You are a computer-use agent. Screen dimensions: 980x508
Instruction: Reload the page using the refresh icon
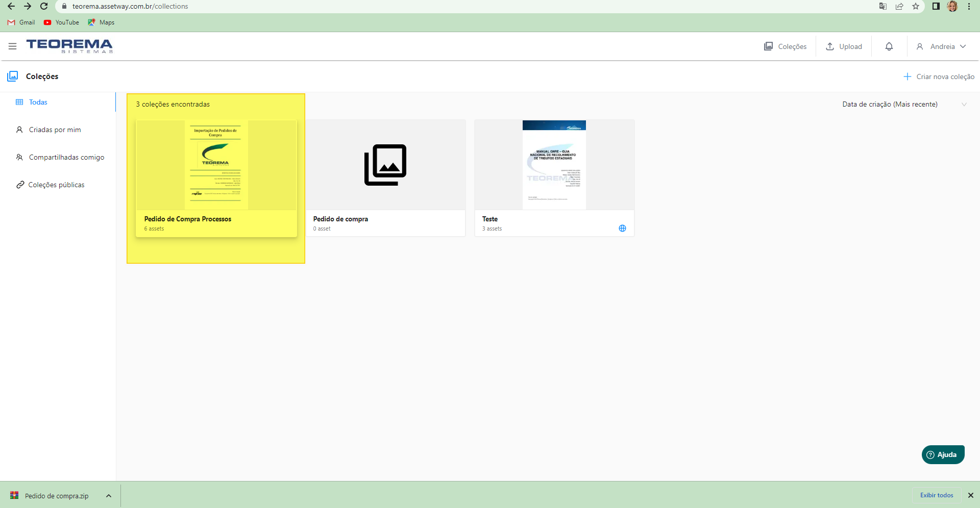[44, 6]
